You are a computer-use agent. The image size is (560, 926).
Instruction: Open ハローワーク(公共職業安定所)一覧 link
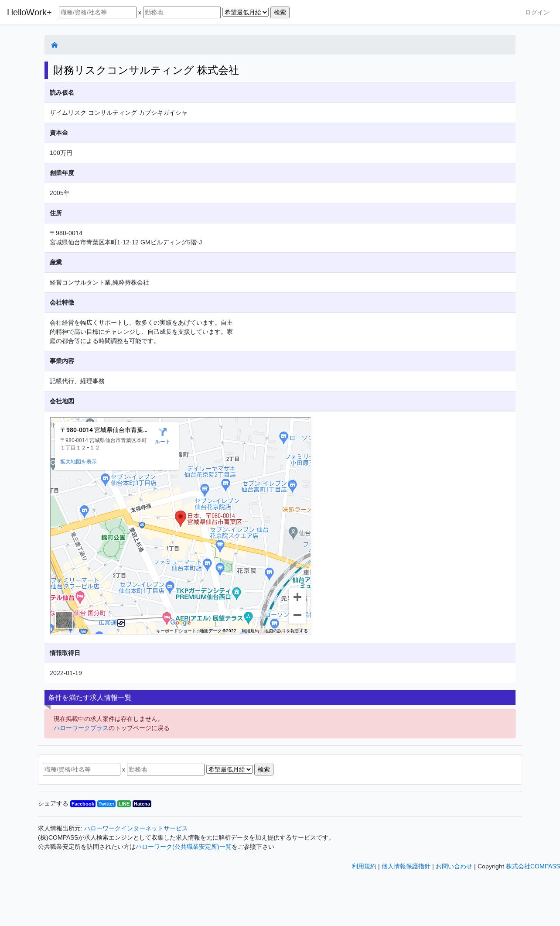pos(184,847)
